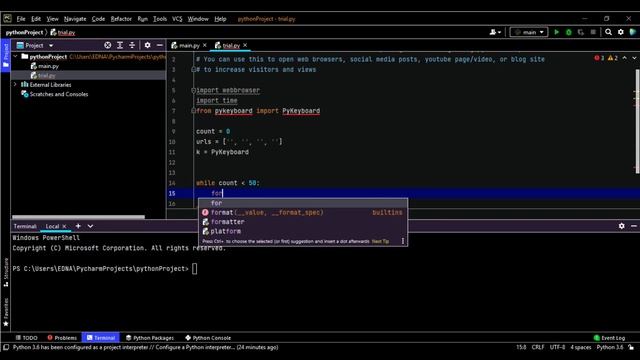Choose format builtins completion suggestion
The width and height of the screenshot is (640, 360).
pyautogui.click(x=303, y=212)
